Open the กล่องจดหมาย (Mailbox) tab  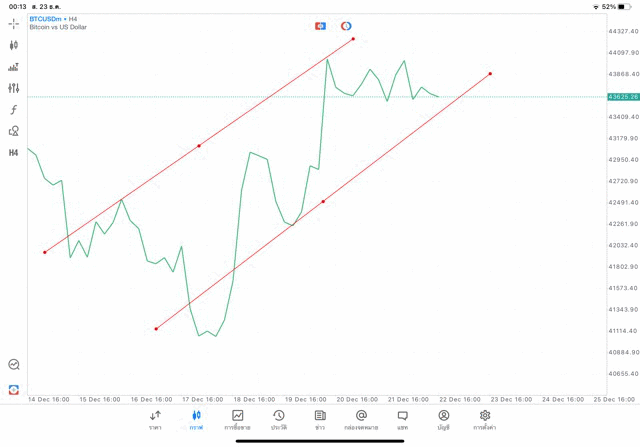[361, 420]
